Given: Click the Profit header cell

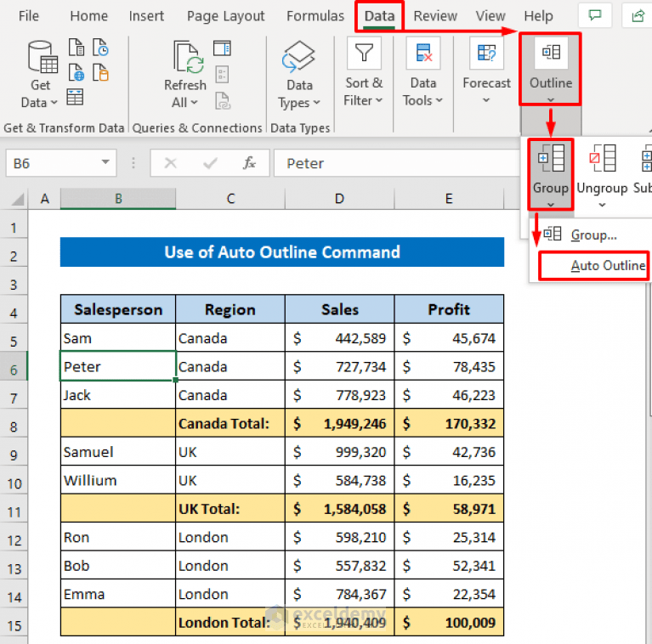Looking at the screenshot, I should [449, 309].
